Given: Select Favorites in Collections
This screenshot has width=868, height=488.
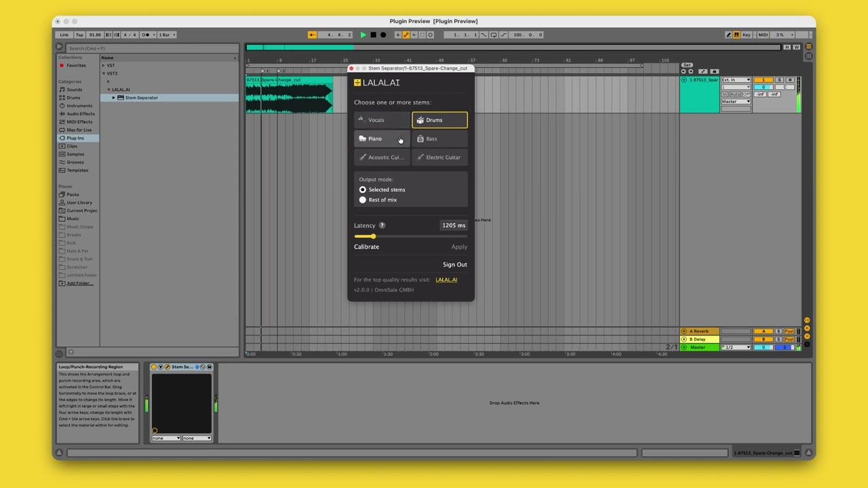Looking at the screenshot, I should click(x=76, y=66).
